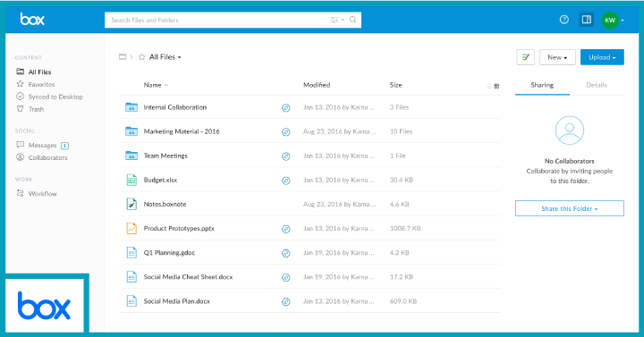This screenshot has height=337, width=644.
Task: Switch to grid view icon
Action: (496, 86)
